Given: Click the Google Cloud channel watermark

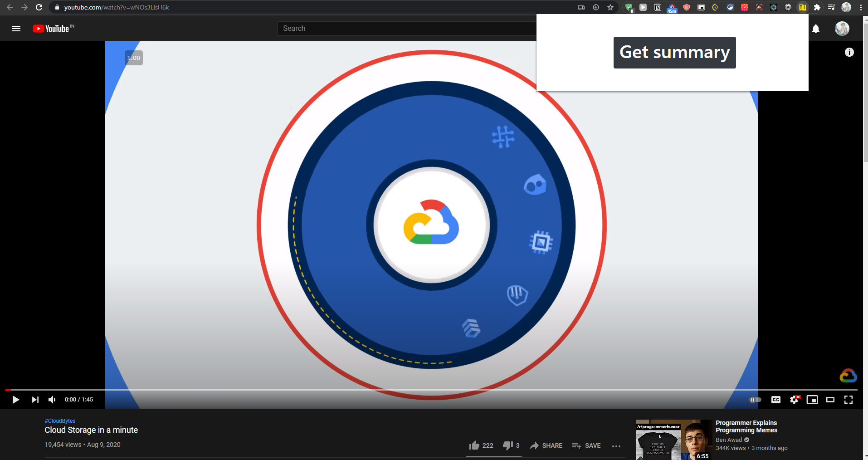Looking at the screenshot, I should [848, 376].
